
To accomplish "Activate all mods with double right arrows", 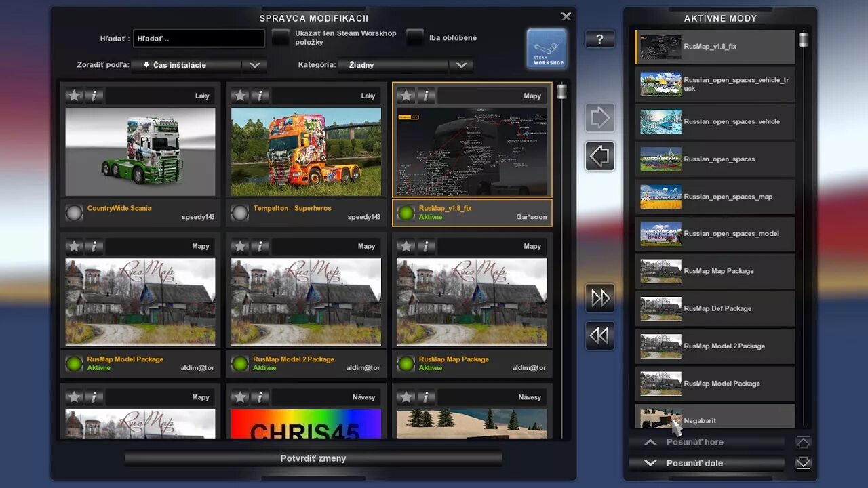I will pos(599,298).
